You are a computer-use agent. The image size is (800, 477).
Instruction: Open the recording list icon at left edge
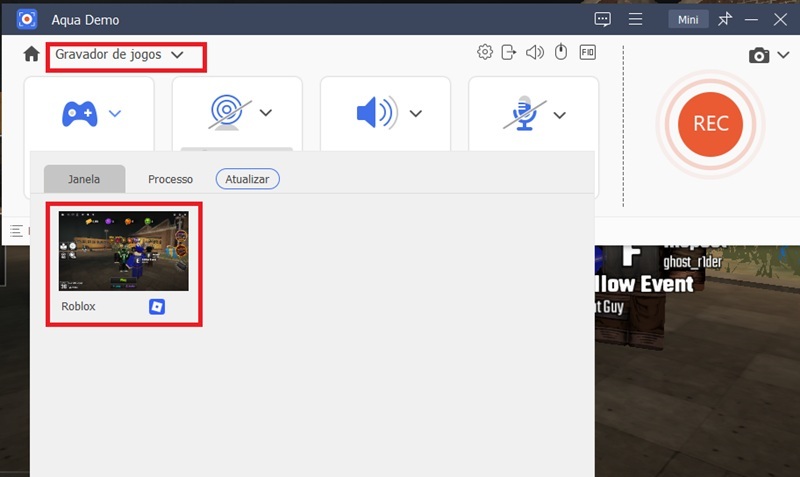click(16, 231)
